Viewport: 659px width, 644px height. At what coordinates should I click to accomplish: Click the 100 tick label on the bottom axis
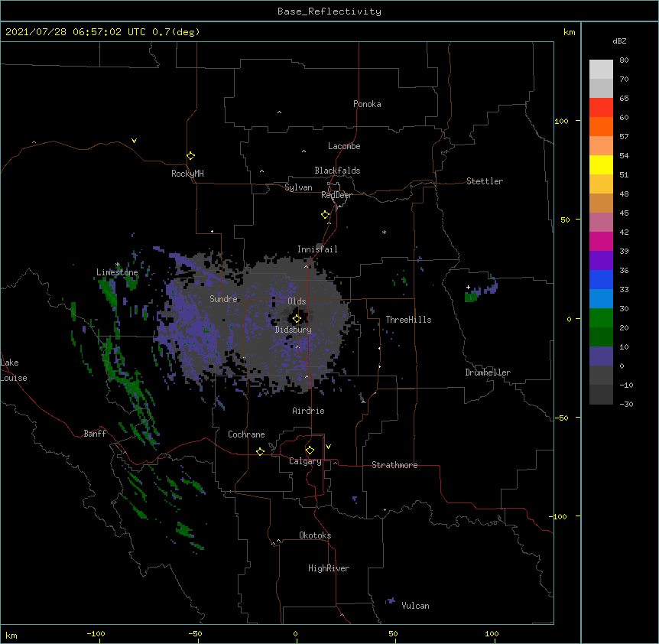(492, 634)
